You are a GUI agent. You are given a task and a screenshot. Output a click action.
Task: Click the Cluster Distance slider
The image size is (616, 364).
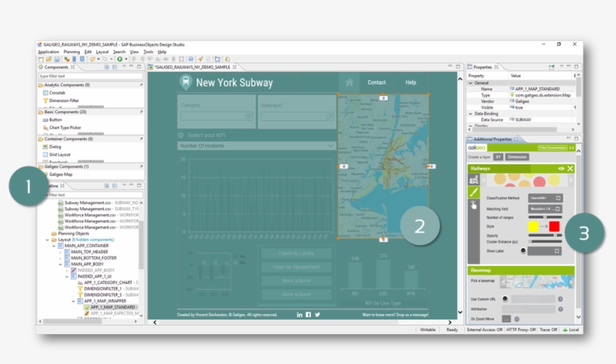(545, 242)
